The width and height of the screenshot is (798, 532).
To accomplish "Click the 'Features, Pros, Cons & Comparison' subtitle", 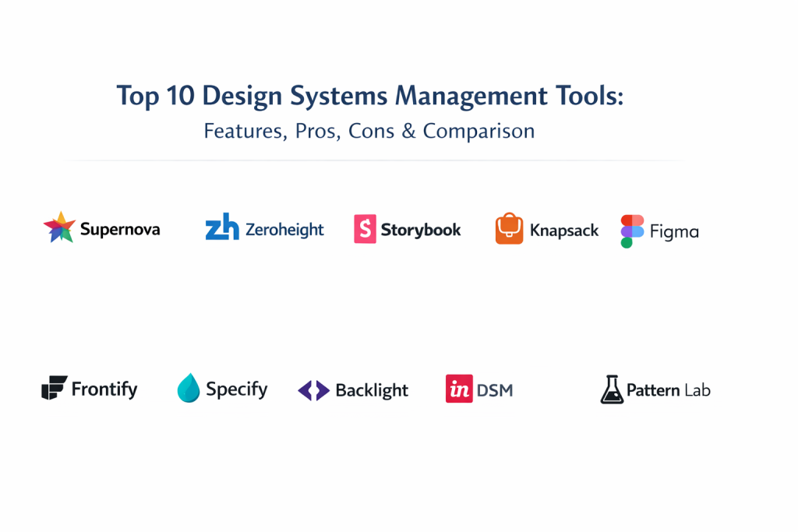I will coord(369,131).
